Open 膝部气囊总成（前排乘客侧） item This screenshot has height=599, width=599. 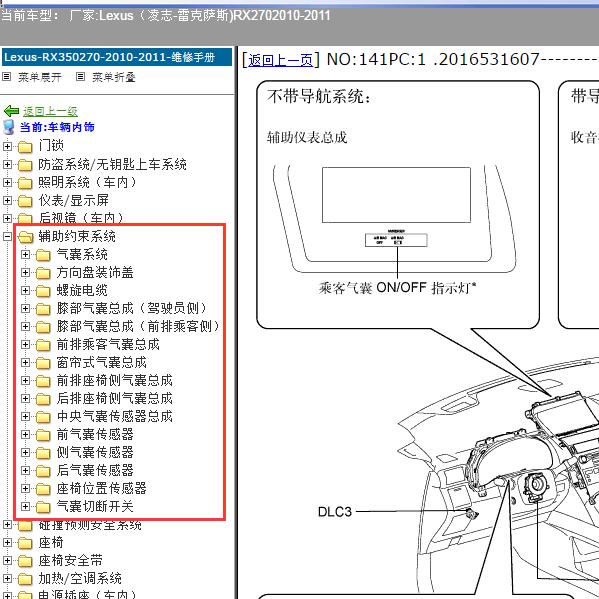[138, 327]
